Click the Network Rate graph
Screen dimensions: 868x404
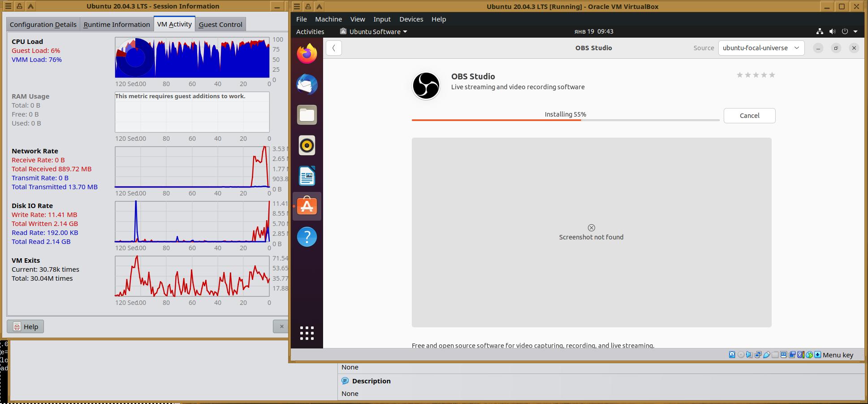pos(192,167)
